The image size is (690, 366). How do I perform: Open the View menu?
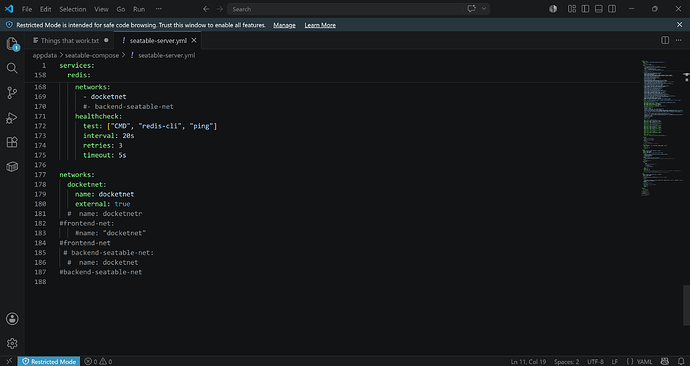click(101, 9)
